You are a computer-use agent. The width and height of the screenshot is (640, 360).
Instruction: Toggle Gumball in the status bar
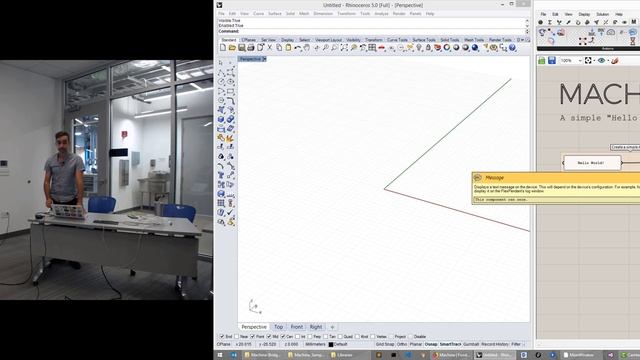pos(471,344)
